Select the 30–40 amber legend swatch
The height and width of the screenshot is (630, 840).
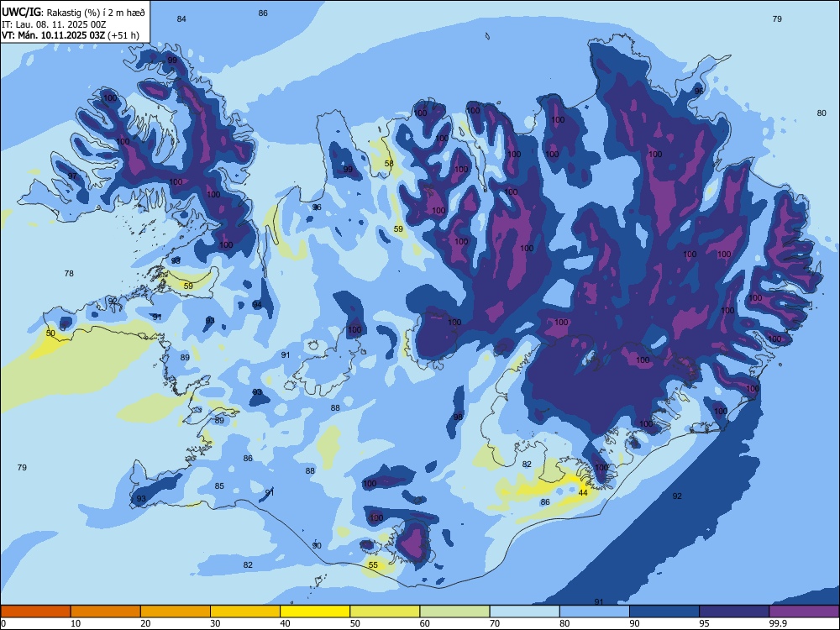[x=245, y=612]
